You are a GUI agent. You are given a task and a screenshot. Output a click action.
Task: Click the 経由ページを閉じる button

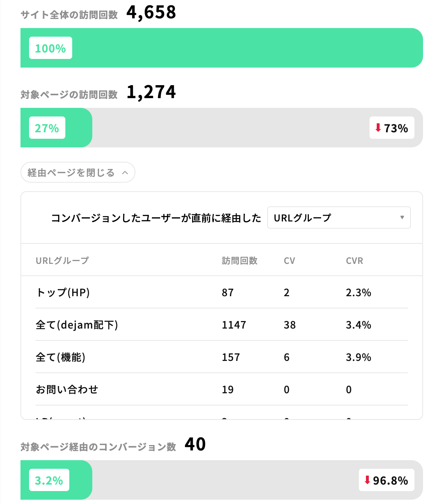click(78, 173)
